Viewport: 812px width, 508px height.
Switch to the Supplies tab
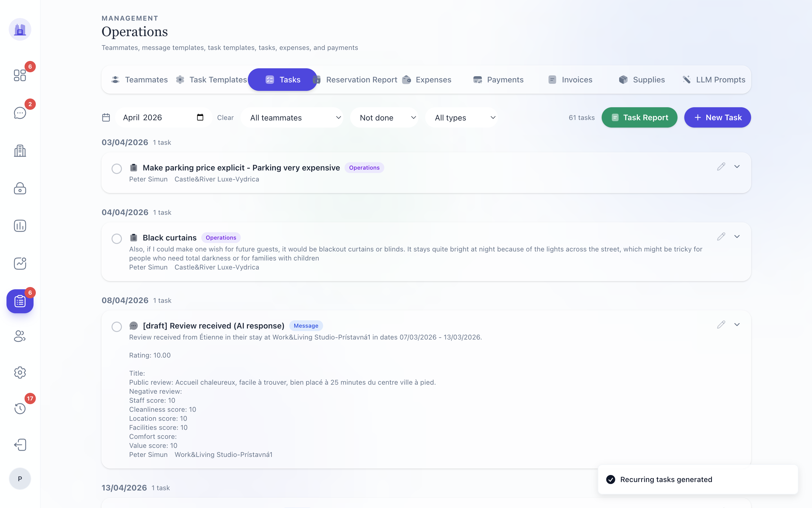click(642, 80)
